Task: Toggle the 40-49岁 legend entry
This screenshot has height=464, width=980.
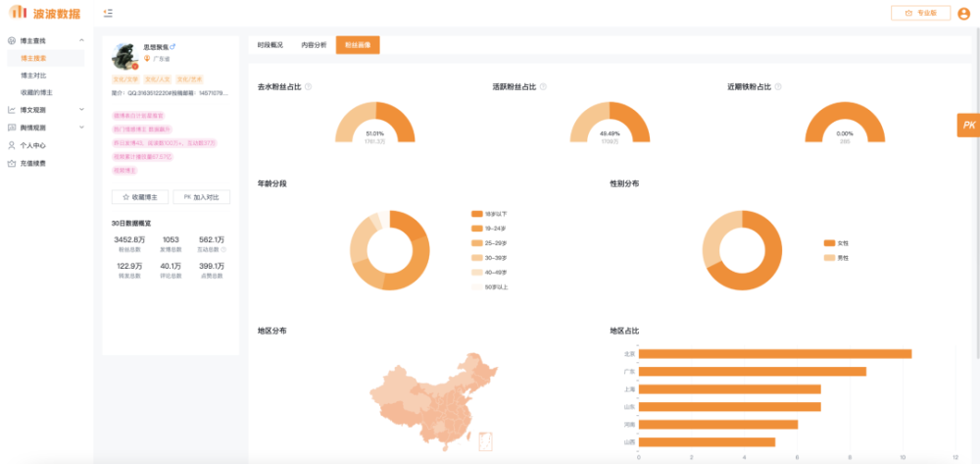Action: [489, 273]
